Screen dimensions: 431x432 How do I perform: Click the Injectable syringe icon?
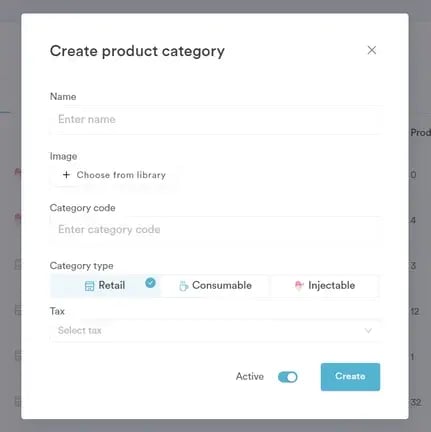coord(299,286)
